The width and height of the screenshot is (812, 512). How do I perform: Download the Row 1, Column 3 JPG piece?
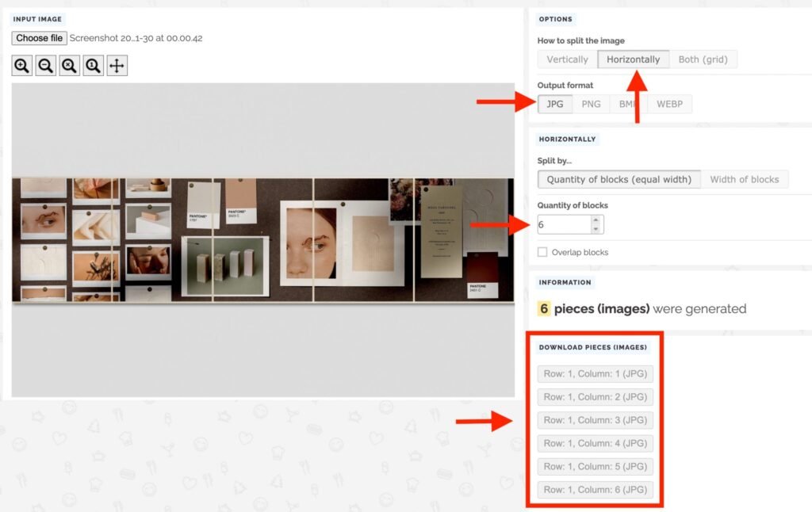click(x=596, y=420)
